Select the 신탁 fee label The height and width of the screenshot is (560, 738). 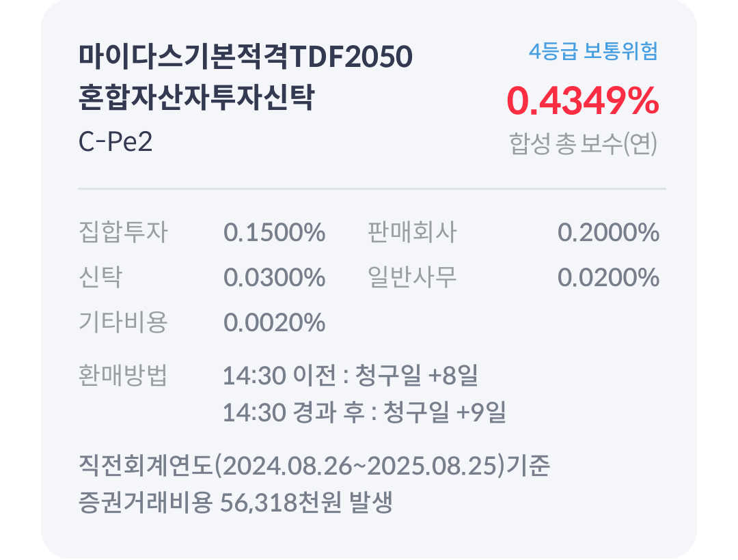tap(100, 277)
